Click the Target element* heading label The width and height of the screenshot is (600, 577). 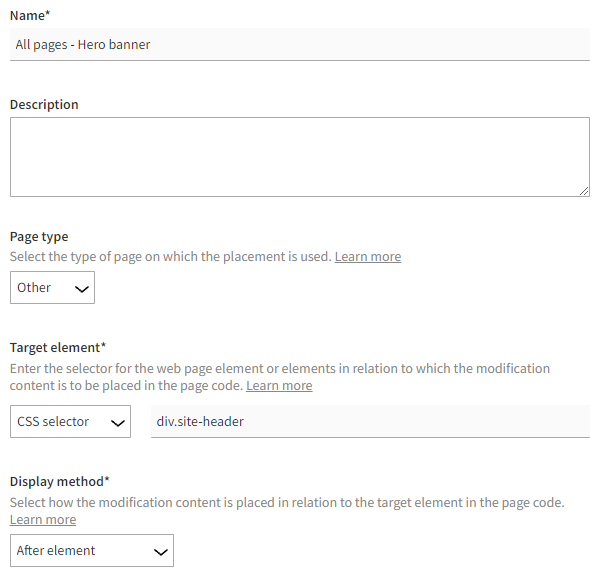tap(57, 348)
